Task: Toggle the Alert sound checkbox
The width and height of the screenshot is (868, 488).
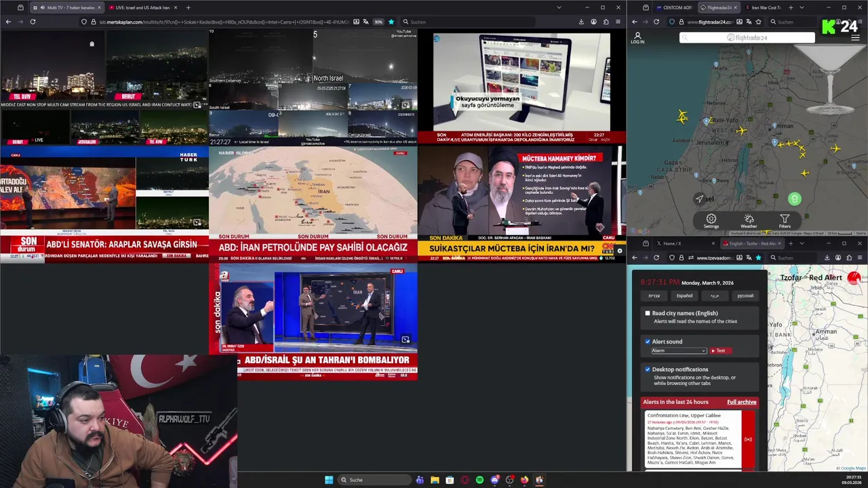Action: (648, 342)
